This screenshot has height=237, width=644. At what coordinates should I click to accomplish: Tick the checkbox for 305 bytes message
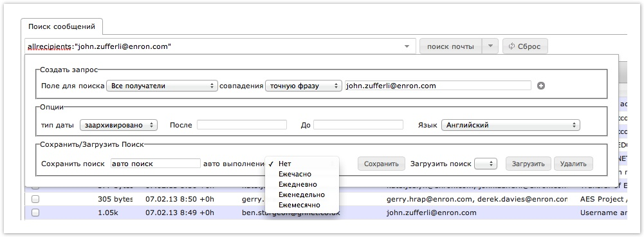35,199
